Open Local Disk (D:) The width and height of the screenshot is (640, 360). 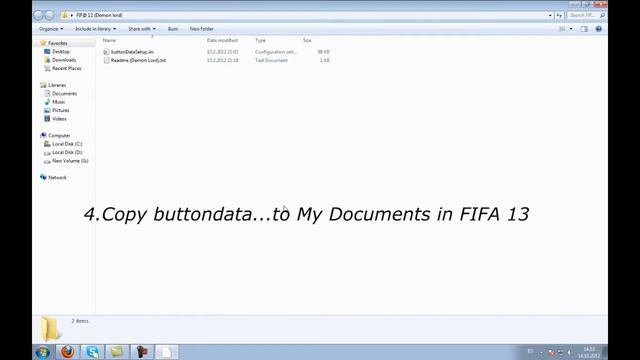coord(67,152)
